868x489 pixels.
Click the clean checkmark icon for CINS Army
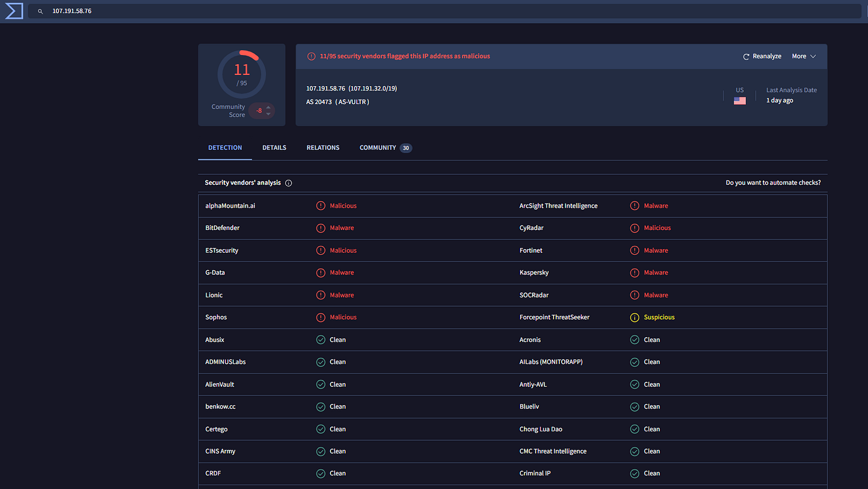click(x=321, y=451)
